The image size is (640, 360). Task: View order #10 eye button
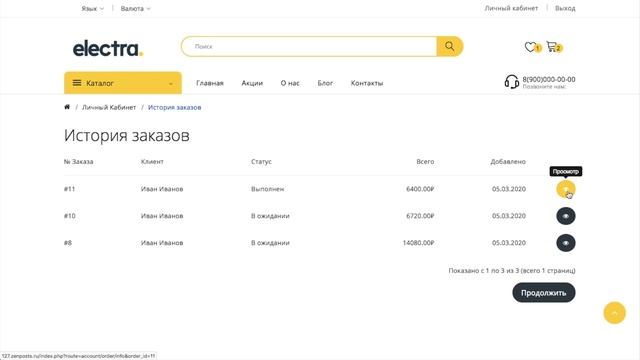(566, 216)
